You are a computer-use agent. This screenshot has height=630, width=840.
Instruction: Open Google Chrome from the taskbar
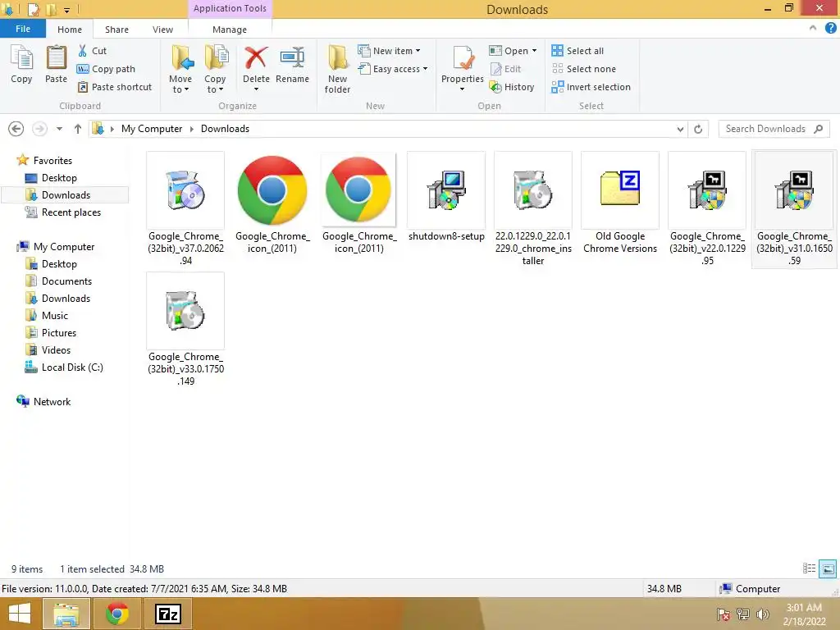117,614
